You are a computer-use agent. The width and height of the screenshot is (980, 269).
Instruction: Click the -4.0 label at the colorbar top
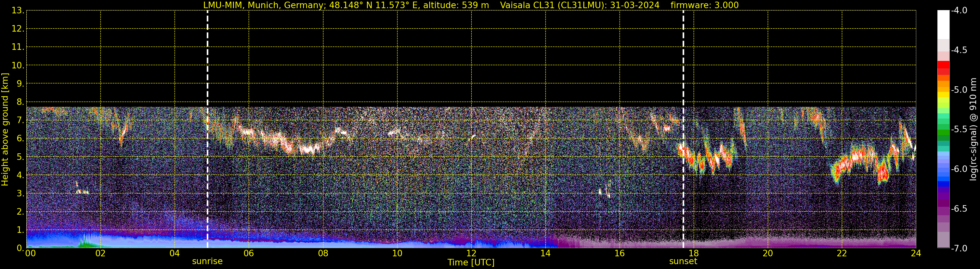pyautogui.click(x=959, y=11)
